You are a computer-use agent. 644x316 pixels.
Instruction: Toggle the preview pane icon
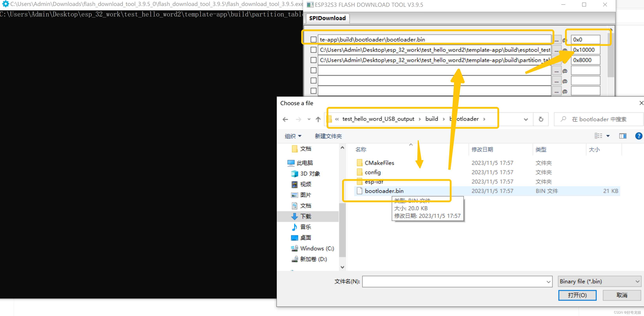pos(623,136)
